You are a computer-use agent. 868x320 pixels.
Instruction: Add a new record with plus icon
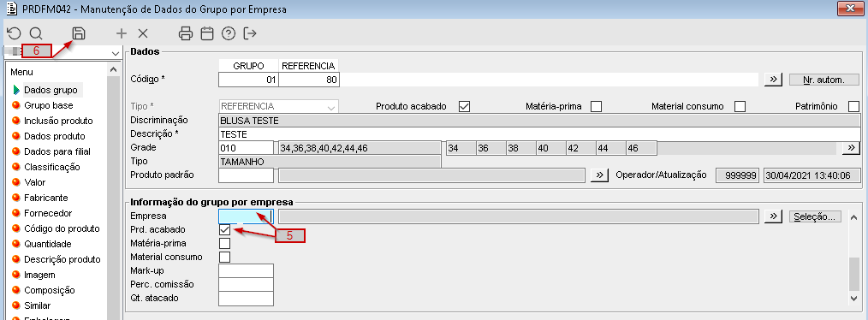point(122,33)
